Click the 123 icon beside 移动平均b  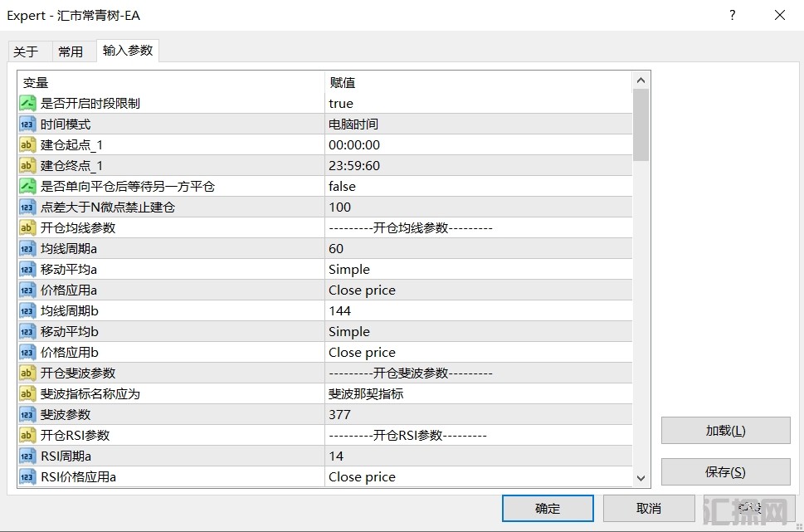(x=27, y=332)
